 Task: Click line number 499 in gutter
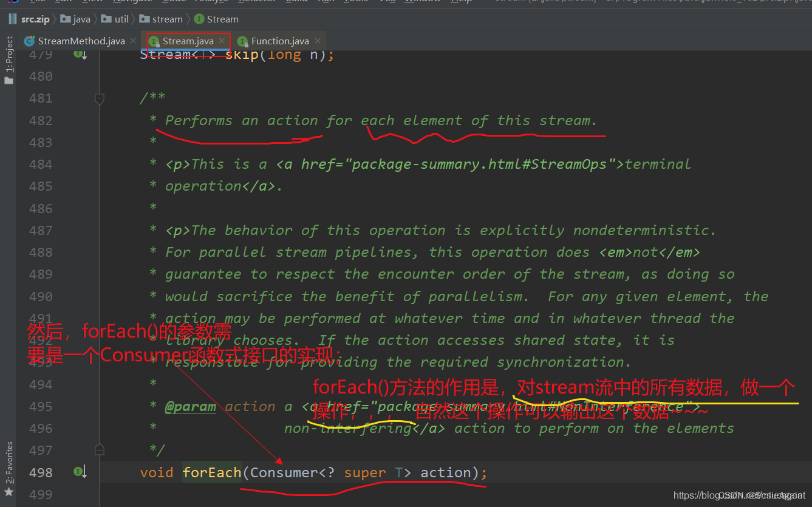click(41, 494)
